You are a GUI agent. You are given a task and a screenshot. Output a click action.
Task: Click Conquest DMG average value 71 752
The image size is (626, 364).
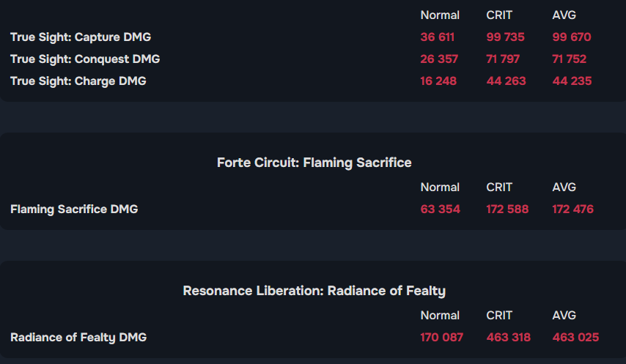click(570, 59)
